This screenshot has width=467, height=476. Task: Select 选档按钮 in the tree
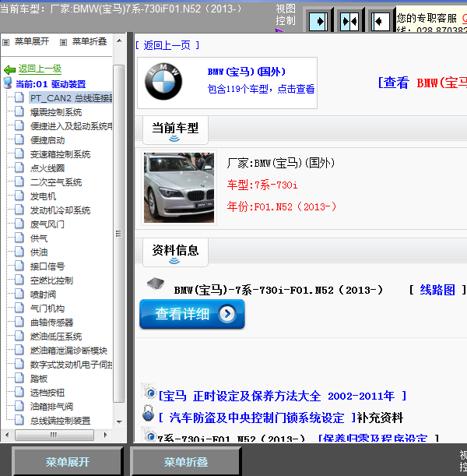(47, 393)
